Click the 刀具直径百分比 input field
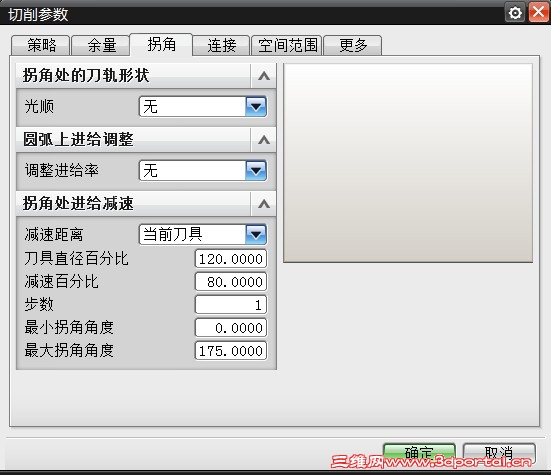This screenshot has width=551, height=475. pos(231,259)
